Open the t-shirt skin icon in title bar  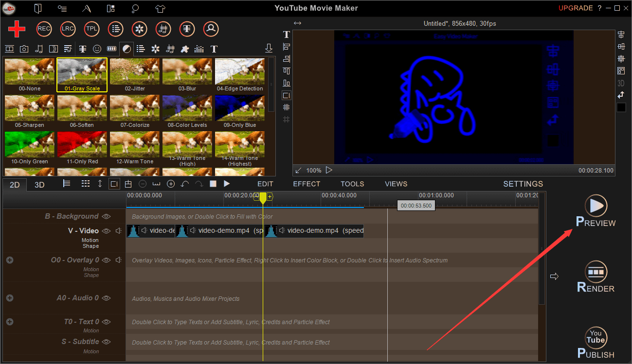(x=161, y=8)
